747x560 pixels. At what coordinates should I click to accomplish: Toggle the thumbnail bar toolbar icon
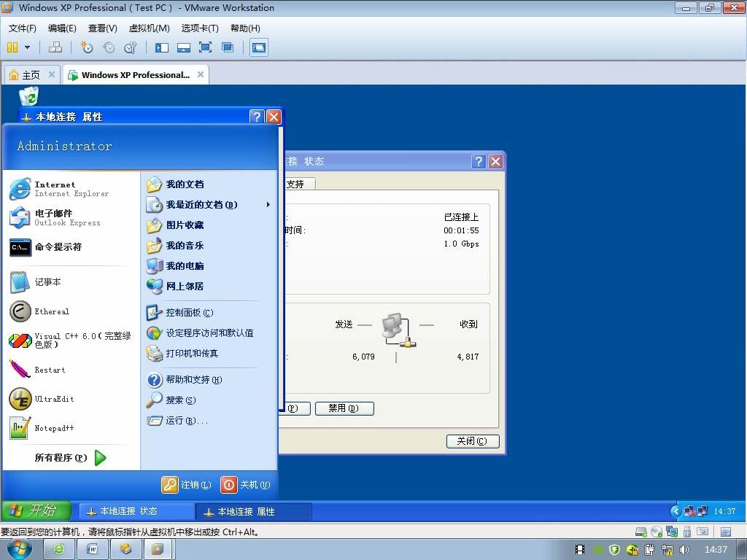click(x=183, y=47)
